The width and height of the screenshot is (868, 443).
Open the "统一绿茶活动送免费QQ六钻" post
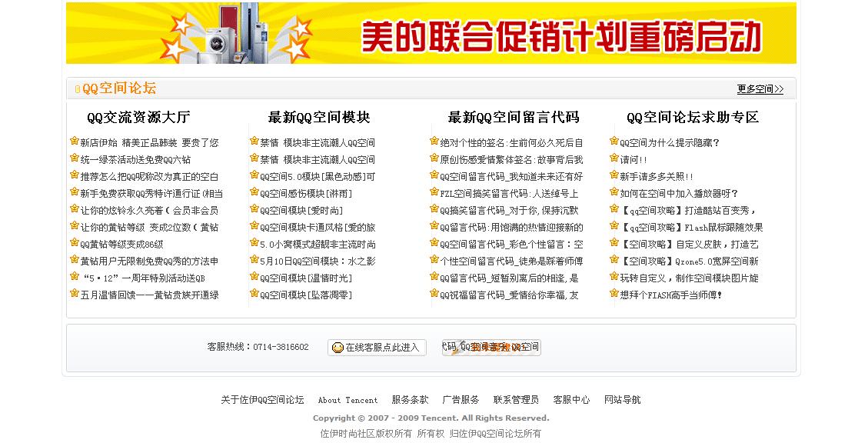coord(135,160)
